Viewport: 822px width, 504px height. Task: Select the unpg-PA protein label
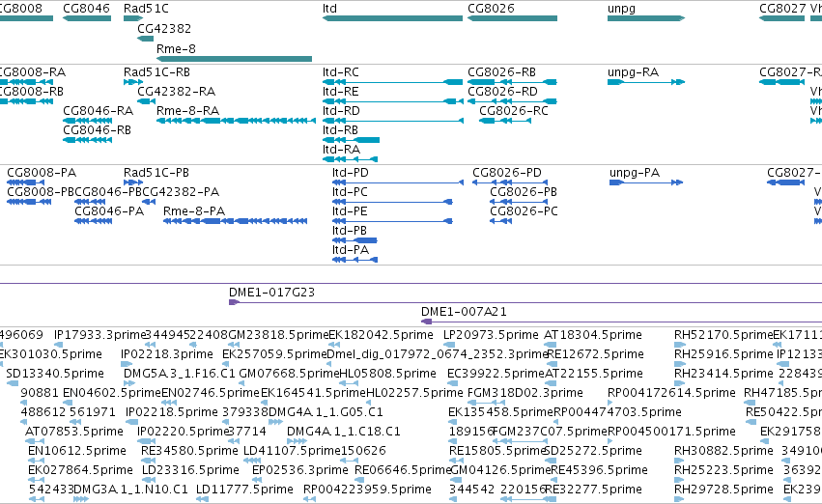click(635, 173)
